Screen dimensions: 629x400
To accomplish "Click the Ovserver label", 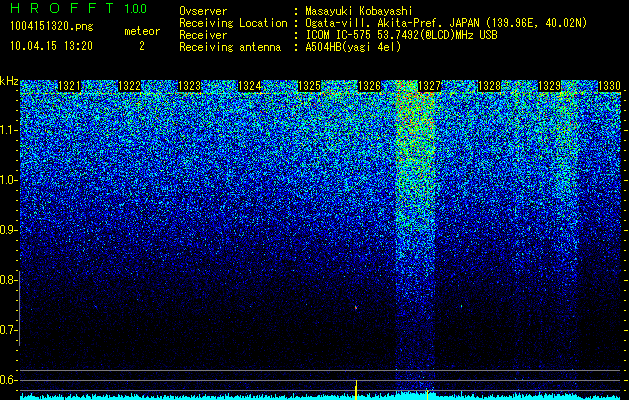I will tap(203, 11).
